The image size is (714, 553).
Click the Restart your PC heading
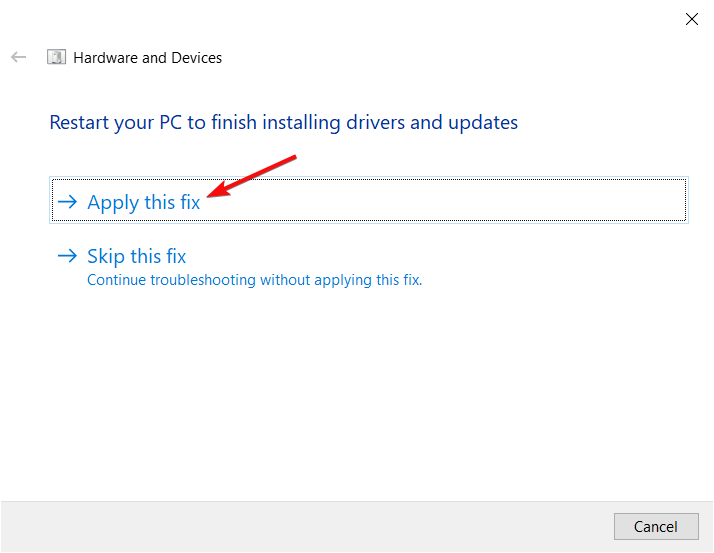(x=283, y=123)
